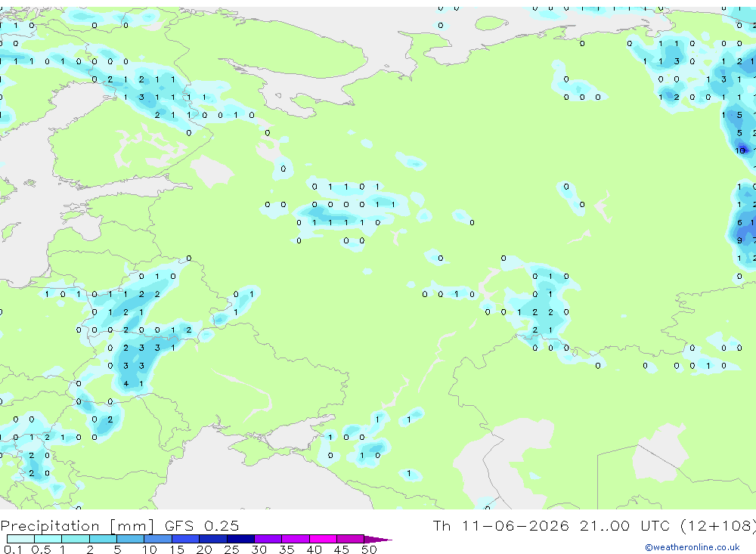Click the legend label '30'
756x554 pixels.
pyautogui.click(x=259, y=549)
